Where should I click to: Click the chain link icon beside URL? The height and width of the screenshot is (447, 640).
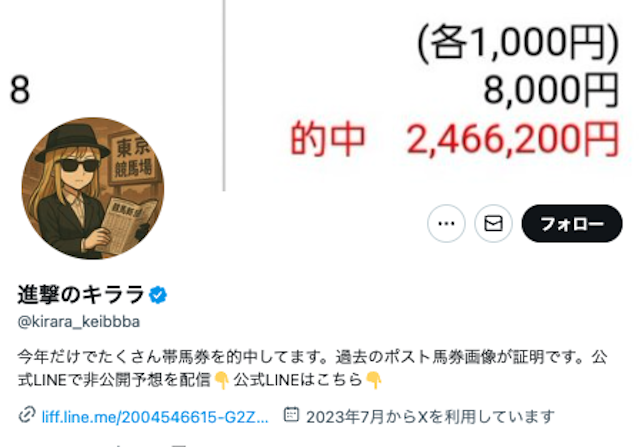coord(27,416)
